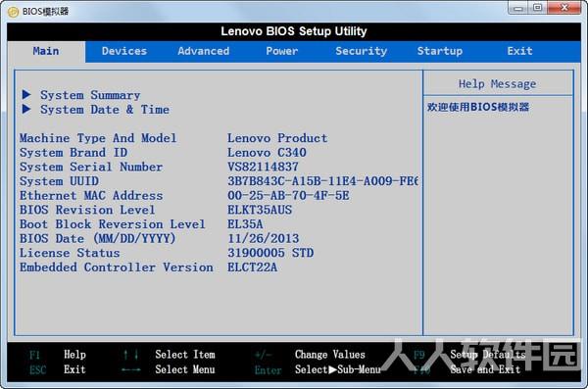Click the ESC Exit key hint
The width and height of the screenshot is (588, 389).
click(58, 369)
